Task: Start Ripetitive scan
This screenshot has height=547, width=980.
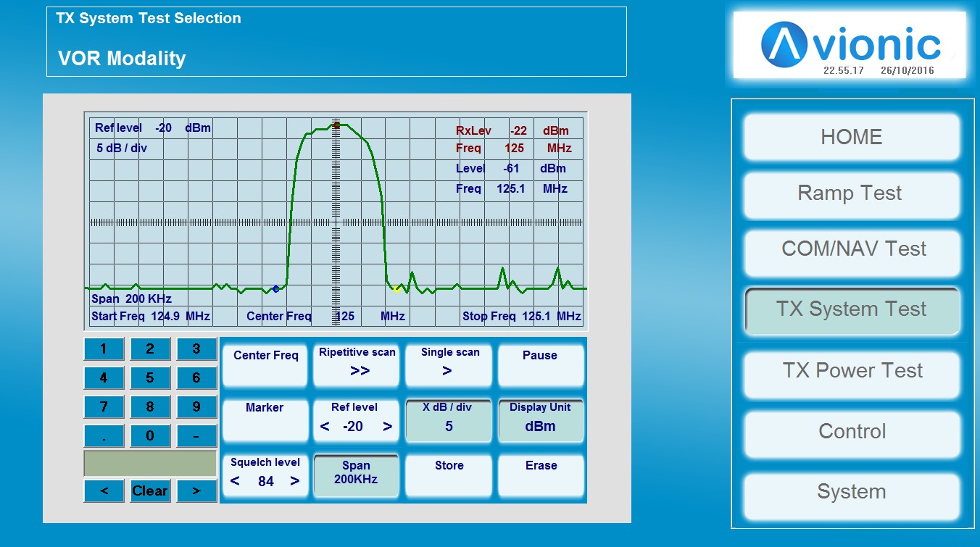Action: point(357,364)
